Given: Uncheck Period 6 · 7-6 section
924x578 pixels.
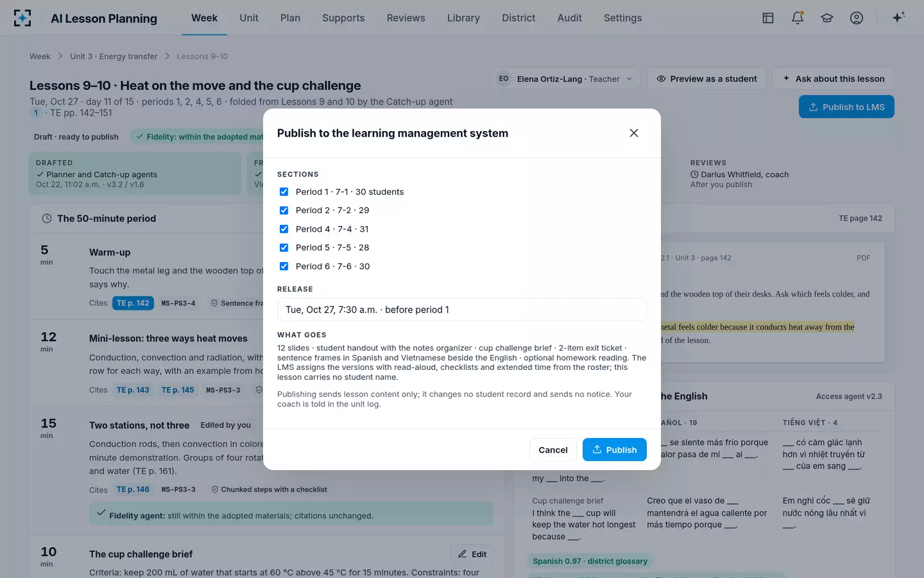Looking at the screenshot, I should [284, 267].
